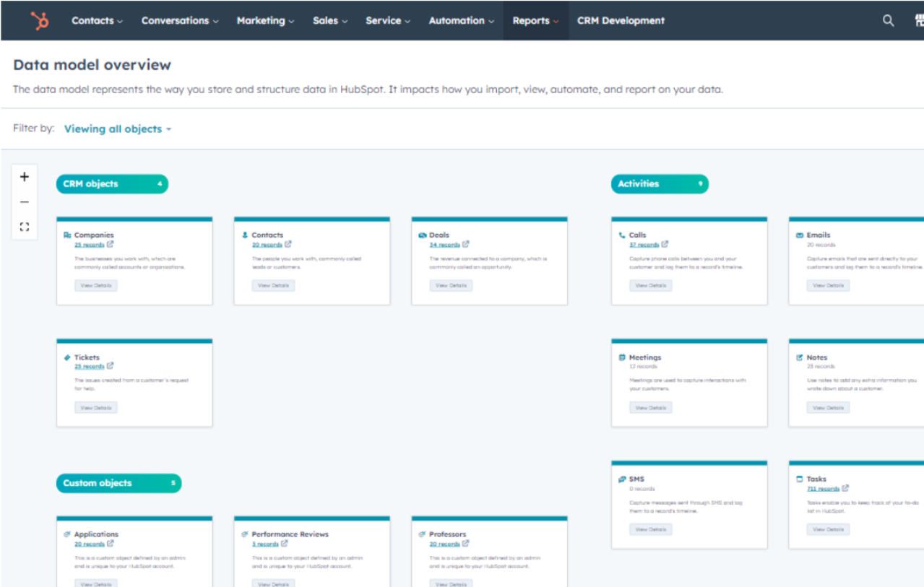The image size is (924, 587).
Task: Click the checkbox icon on the Tasks card
Action: click(x=799, y=478)
